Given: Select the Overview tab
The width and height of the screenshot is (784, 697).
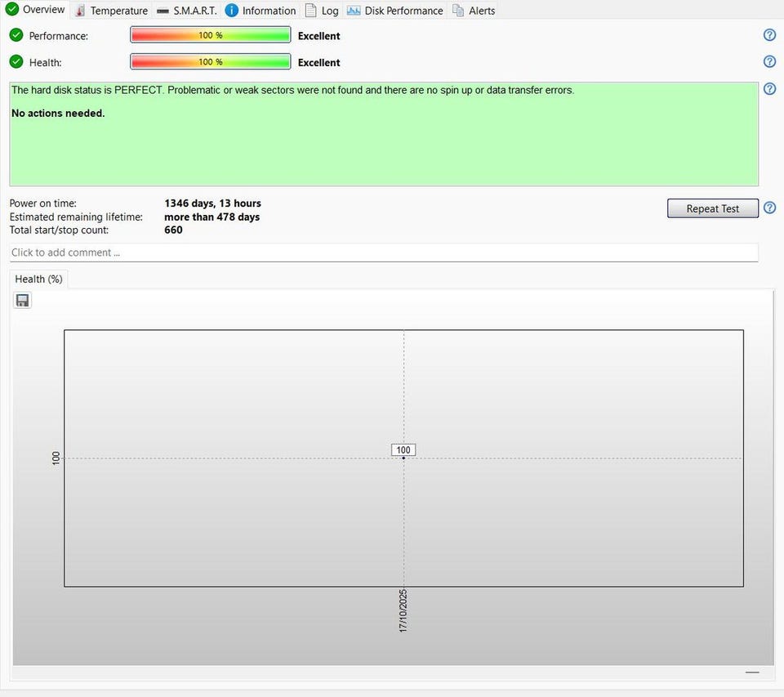Looking at the screenshot, I should [36, 10].
